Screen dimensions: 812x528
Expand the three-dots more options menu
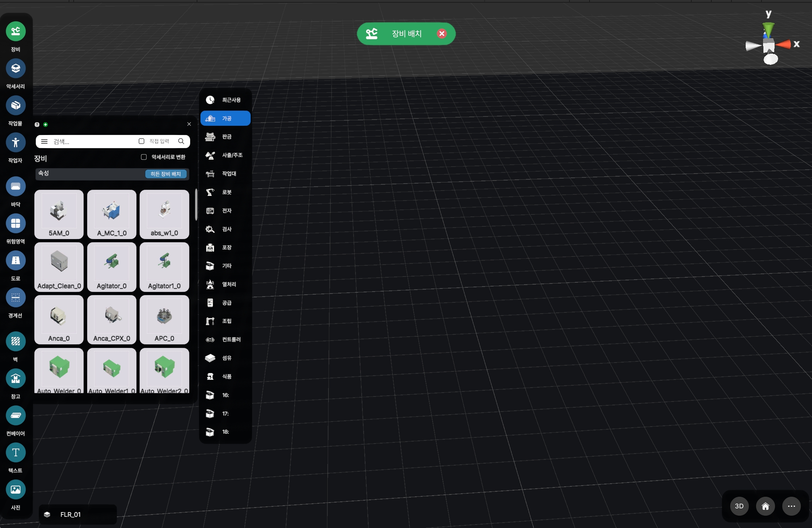click(791, 506)
